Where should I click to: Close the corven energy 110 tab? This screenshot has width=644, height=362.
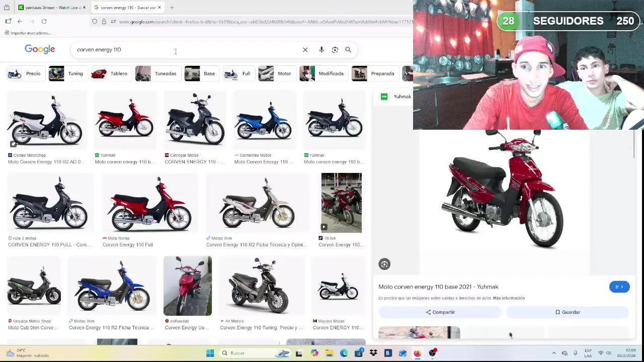[x=159, y=8]
